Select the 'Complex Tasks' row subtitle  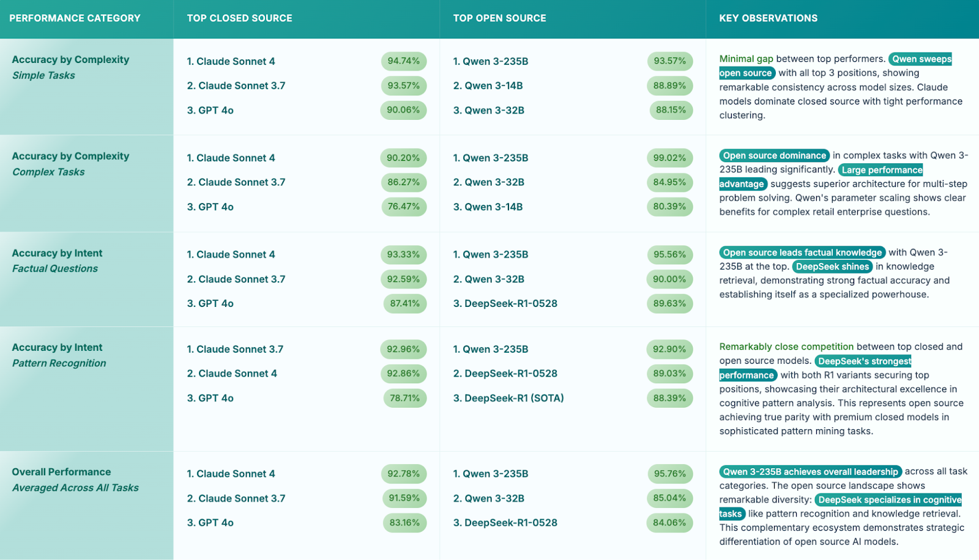click(48, 172)
